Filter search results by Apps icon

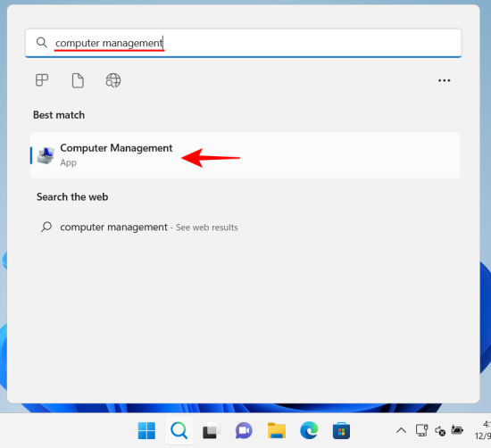point(42,80)
